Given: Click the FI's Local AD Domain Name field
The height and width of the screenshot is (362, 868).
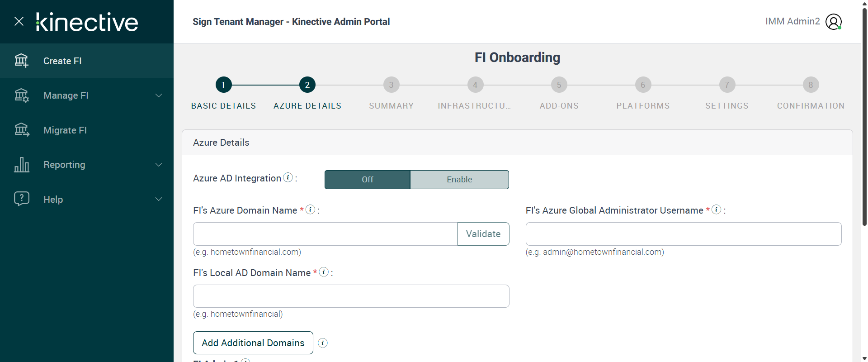Looking at the screenshot, I should coord(351,296).
